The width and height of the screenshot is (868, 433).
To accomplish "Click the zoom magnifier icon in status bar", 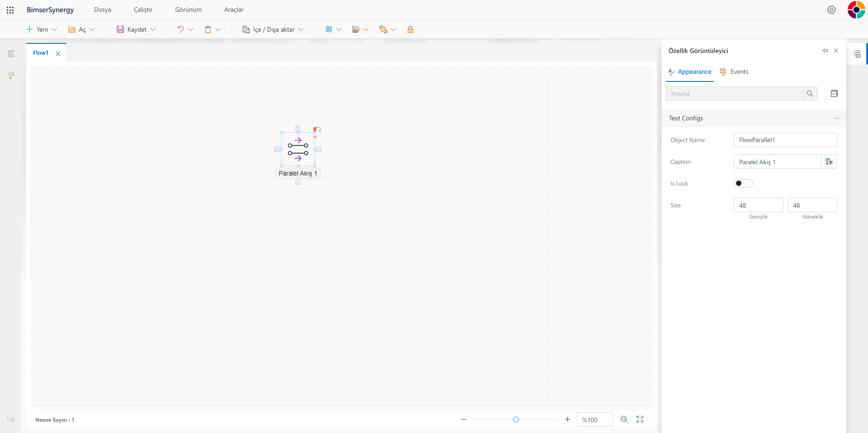I will pos(624,419).
